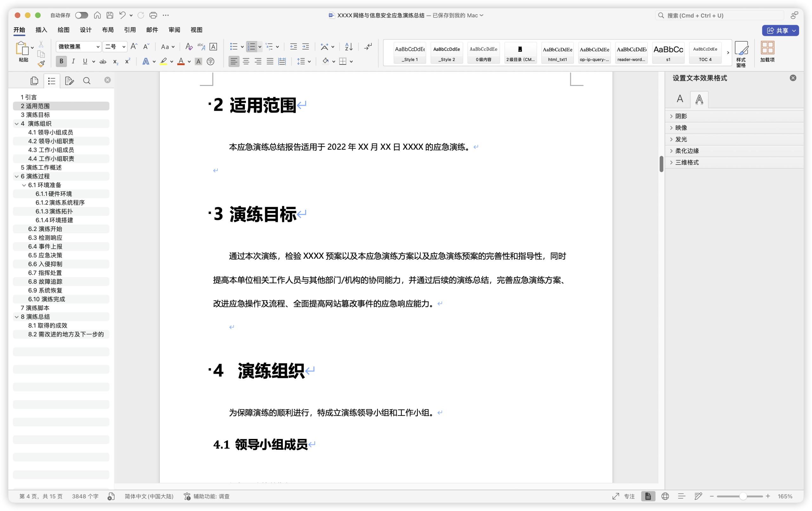The image size is (812, 511).
Task: Open the 审阅 ribbon tab
Action: coord(174,30)
